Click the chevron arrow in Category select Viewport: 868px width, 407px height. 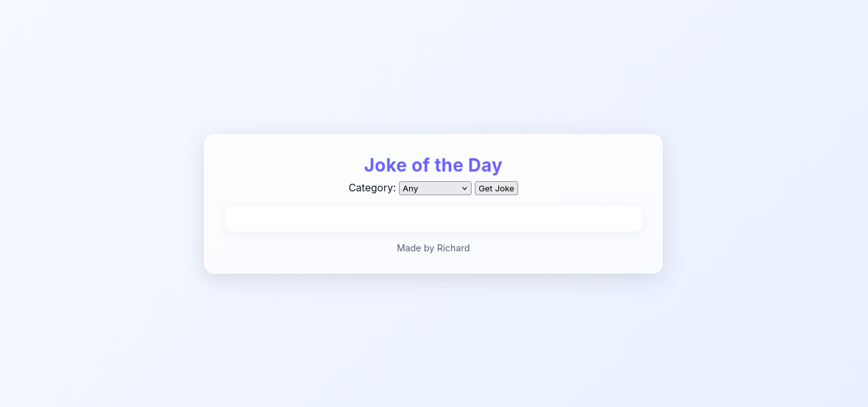(465, 189)
